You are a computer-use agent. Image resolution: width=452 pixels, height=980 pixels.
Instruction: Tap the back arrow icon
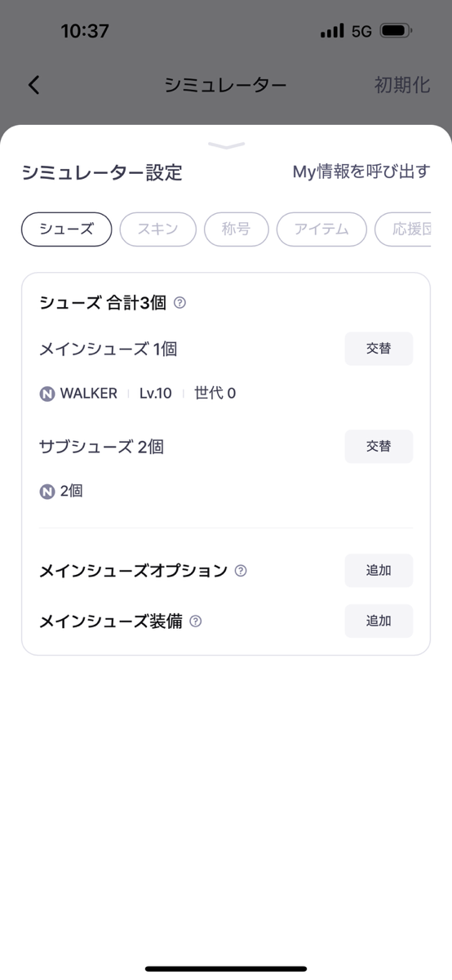click(33, 85)
